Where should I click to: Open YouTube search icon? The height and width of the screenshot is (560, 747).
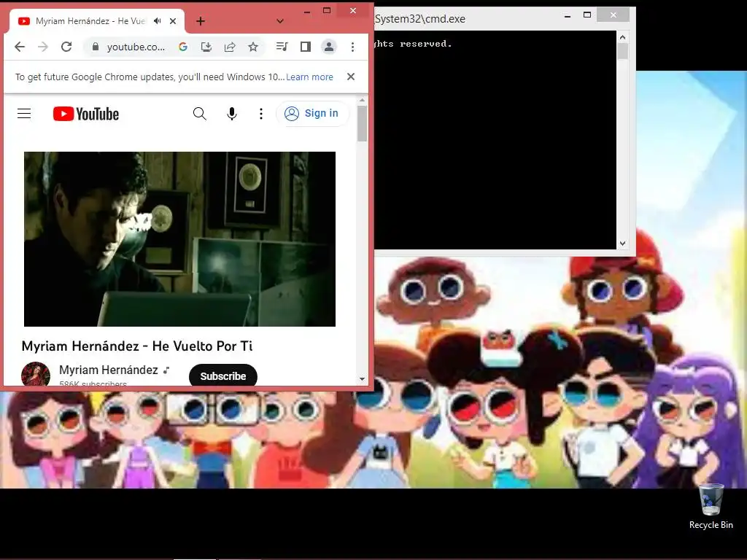200,113
